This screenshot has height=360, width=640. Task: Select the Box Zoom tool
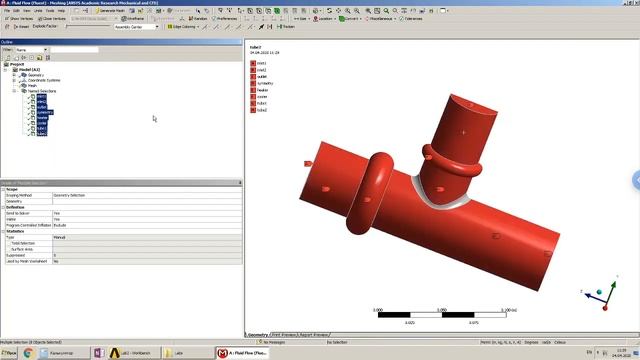(x=357, y=11)
